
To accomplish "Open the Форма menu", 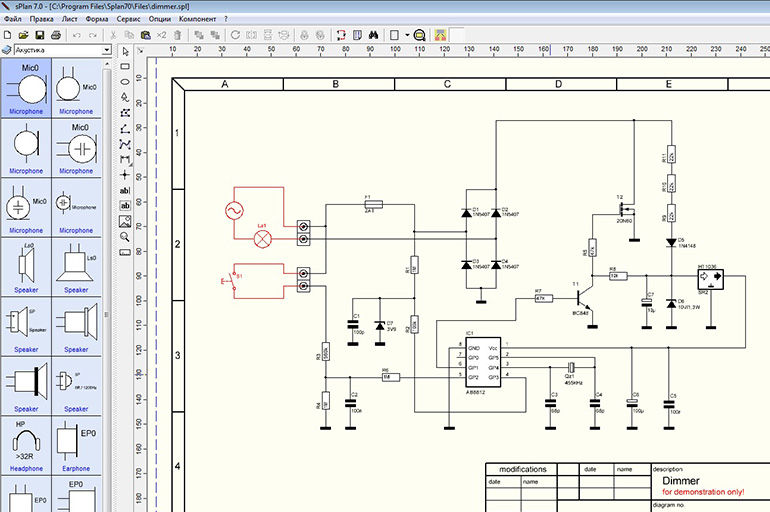I will (x=97, y=19).
